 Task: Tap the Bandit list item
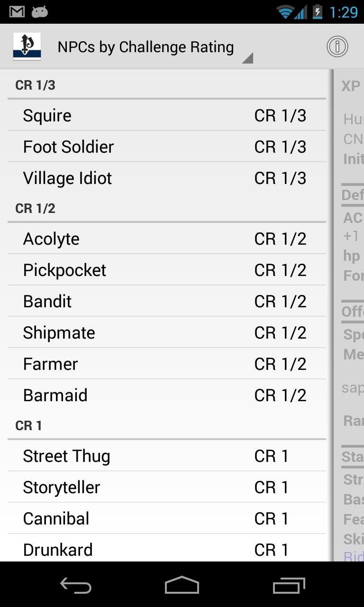click(x=166, y=302)
